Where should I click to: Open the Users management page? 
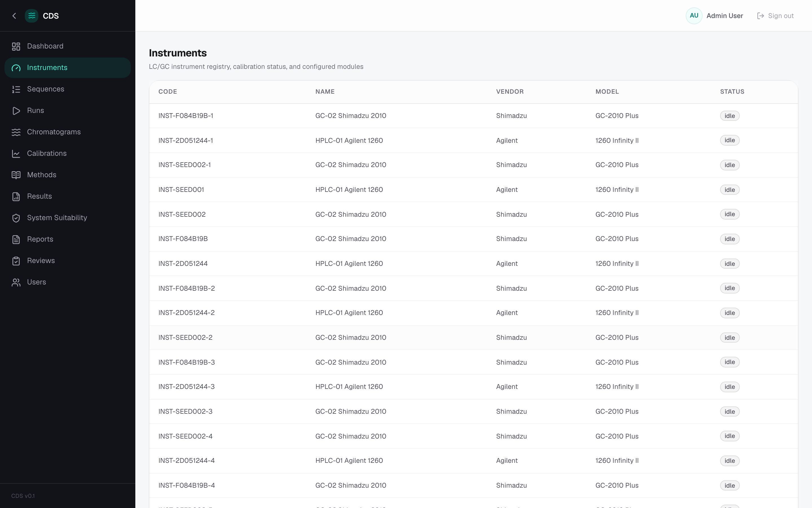[67, 282]
